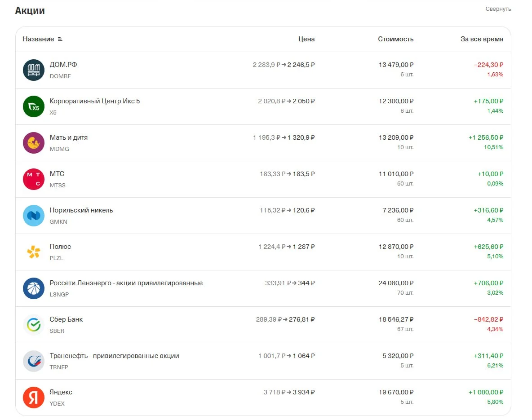Click the Корпоративный Центр Икс 5 name
This screenshot has height=420, width=532.
95,101
